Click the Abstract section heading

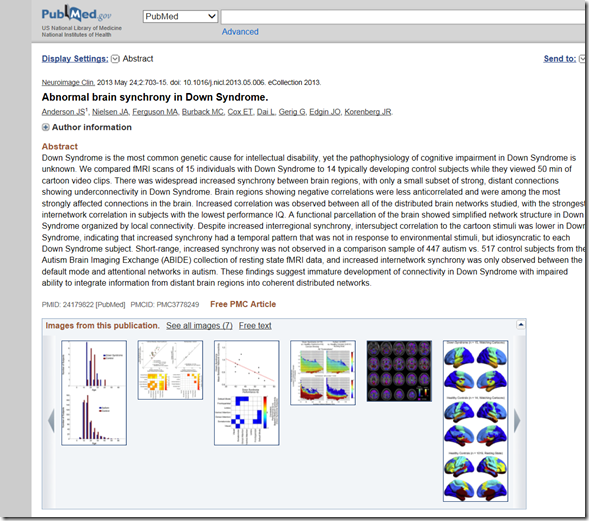point(60,146)
